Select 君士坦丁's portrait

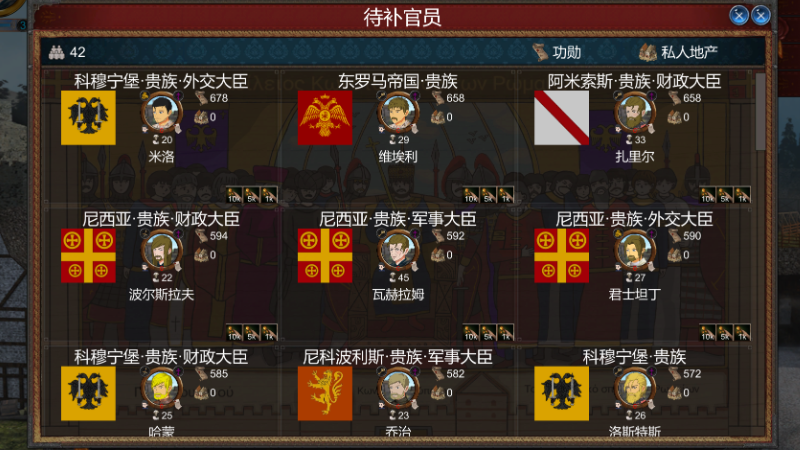pyautogui.click(x=635, y=251)
